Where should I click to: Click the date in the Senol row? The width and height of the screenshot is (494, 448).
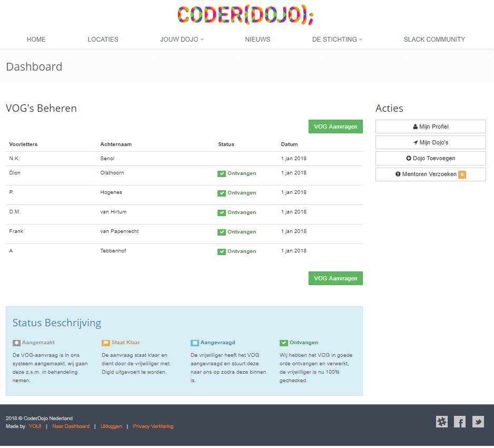294,159
